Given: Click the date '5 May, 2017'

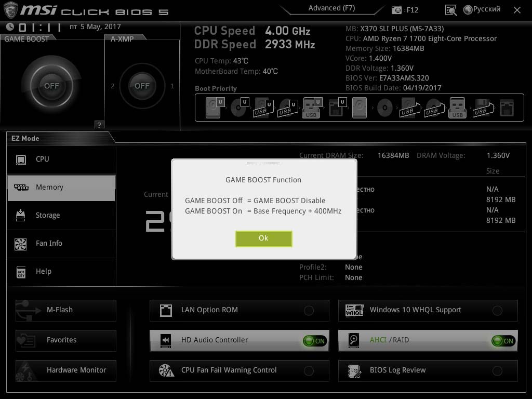Looking at the screenshot, I should click(x=100, y=26).
